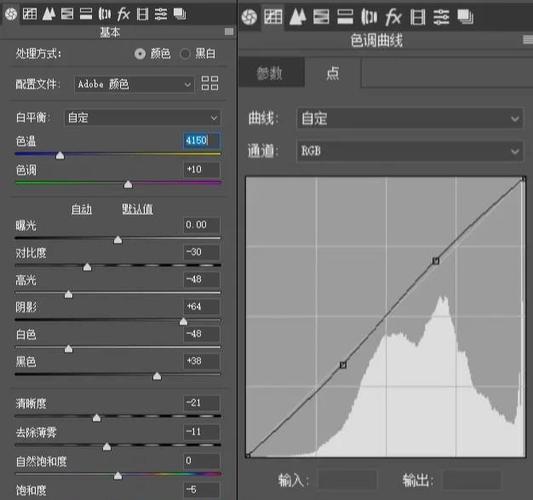The height and width of the screenshot is (500, 533).
Task: Click 对比度 contrast slider handle
Action: tap(87, 267)
